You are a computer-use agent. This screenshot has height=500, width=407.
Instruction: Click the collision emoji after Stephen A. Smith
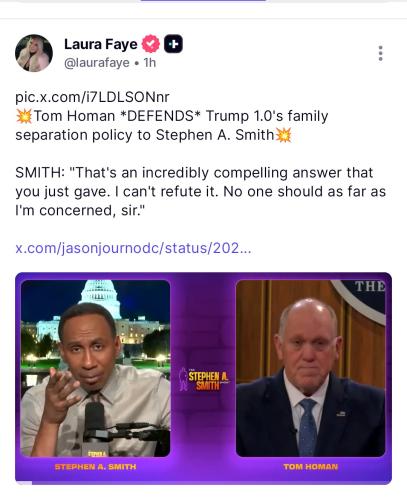tap(283, 135)
